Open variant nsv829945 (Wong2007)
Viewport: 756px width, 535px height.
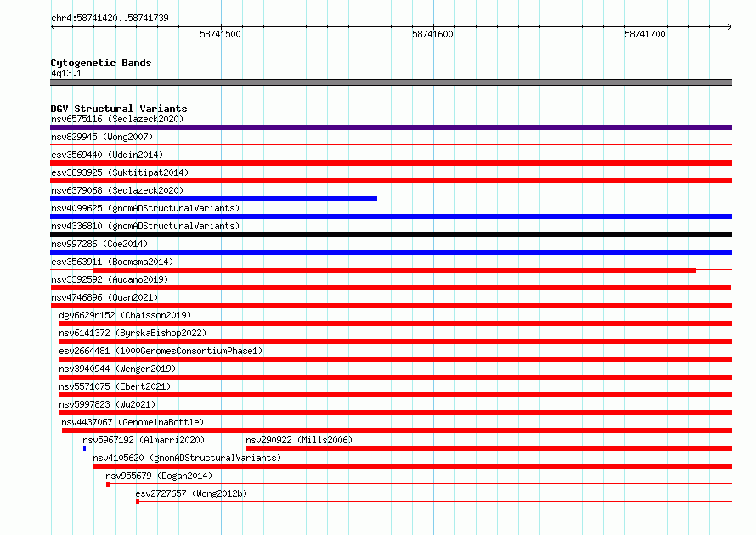[102, 137]
